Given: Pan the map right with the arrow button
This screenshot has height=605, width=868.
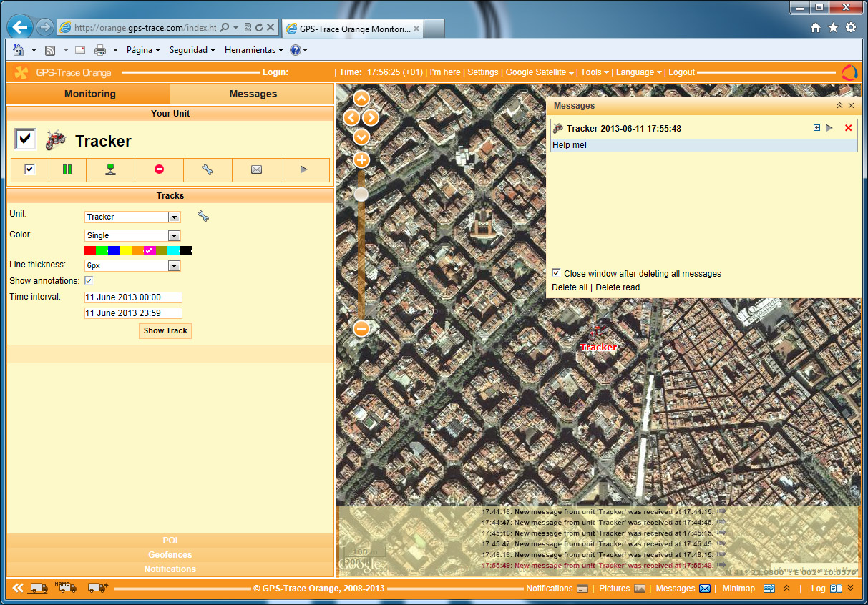Looking at the screenshot, I should (371, 117).
